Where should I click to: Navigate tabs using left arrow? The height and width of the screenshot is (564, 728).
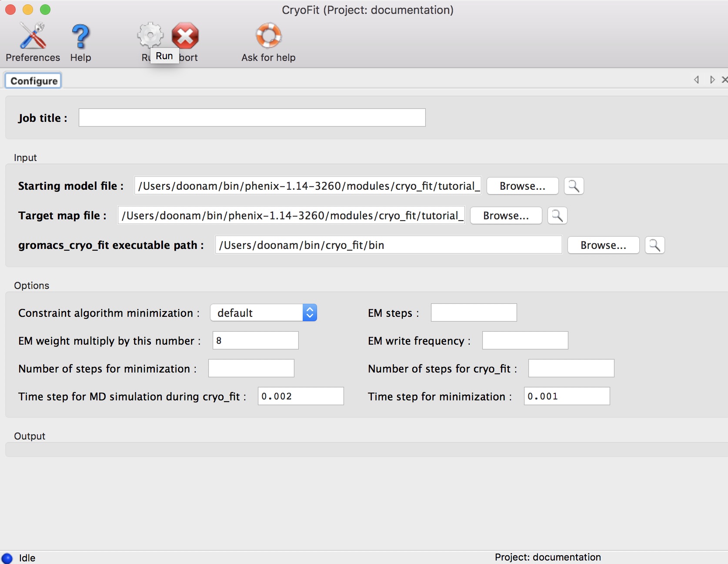tap(696, 80)
